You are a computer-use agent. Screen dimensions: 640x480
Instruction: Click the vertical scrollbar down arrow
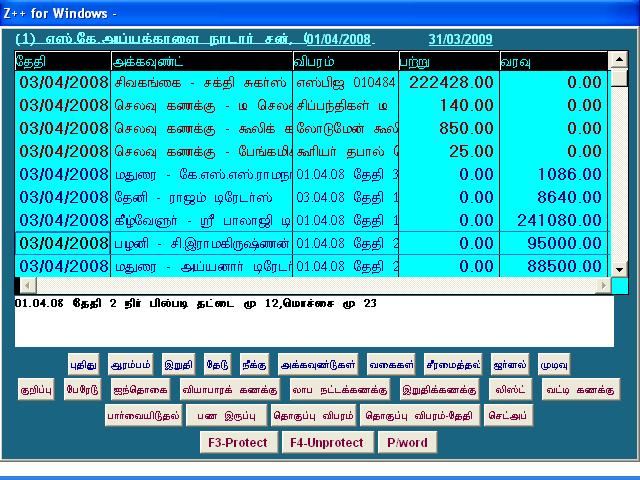point(619,269)
